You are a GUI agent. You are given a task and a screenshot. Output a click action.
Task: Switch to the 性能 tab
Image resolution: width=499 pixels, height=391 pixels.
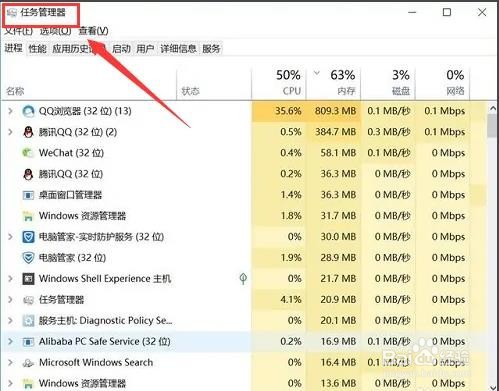coord(37,49)
